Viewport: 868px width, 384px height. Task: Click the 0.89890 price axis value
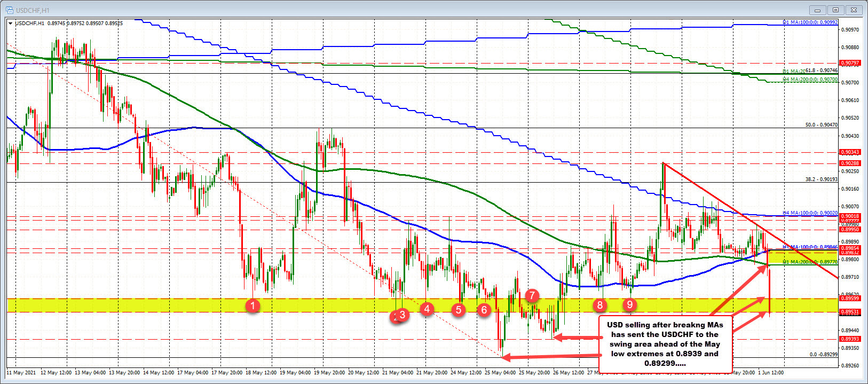850,241
